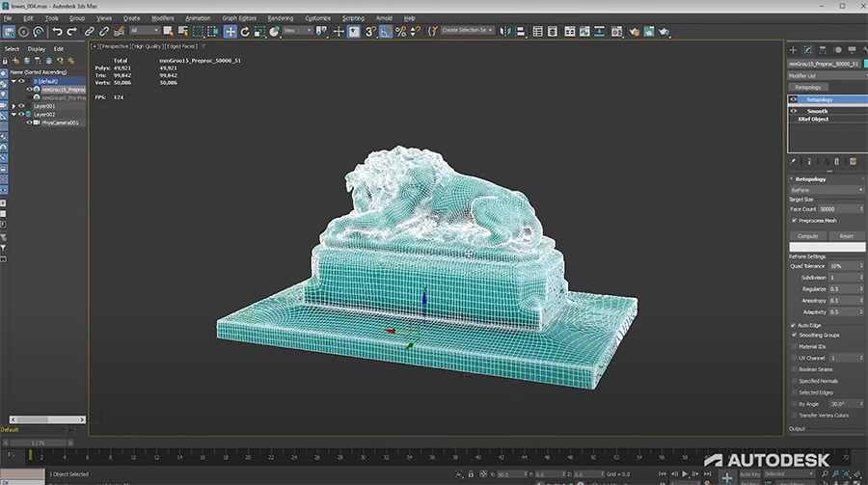Enable the Boolean Seams checkbox

(795, 369)
